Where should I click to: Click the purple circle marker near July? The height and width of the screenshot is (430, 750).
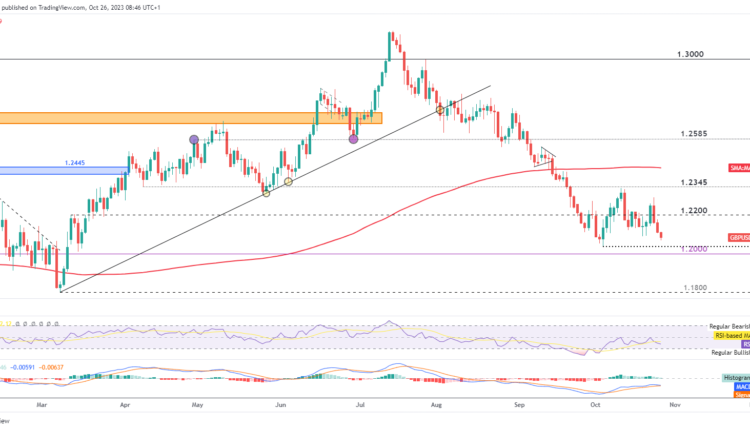tap(353, 139)
